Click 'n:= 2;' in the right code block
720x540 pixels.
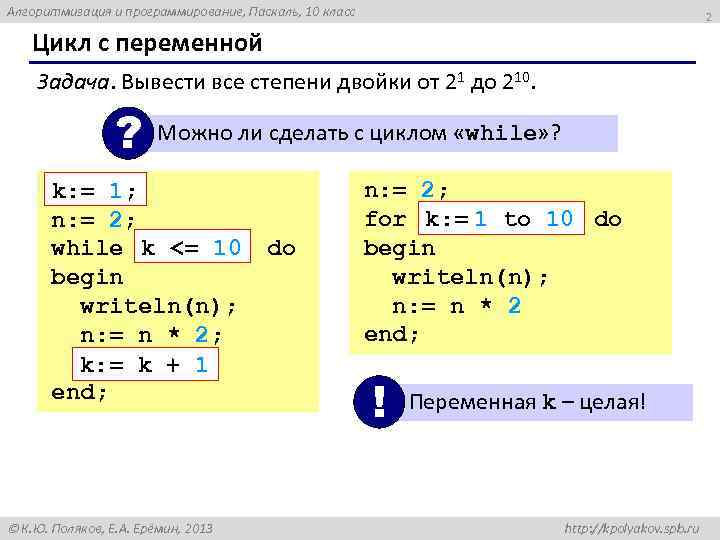pos(405,190)
